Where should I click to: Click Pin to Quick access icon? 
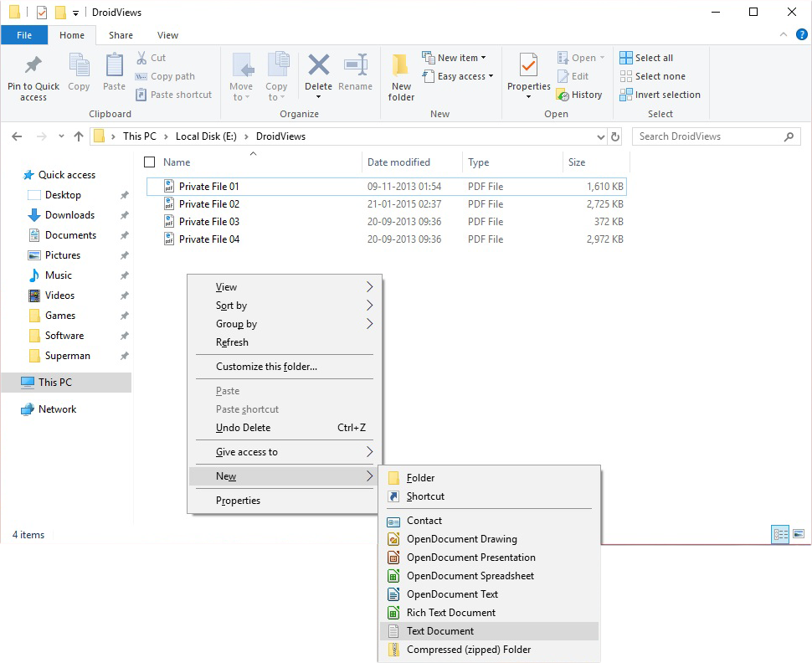click(x=33, y=65)
